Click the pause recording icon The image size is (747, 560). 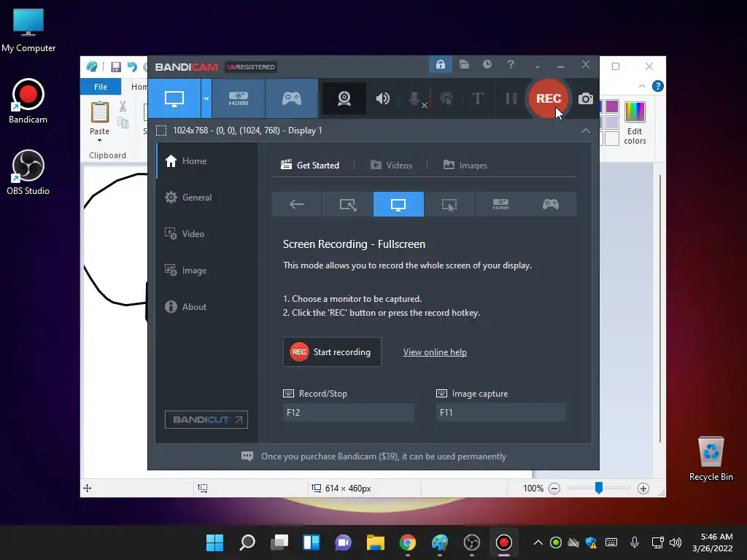pyautogui.click(x=511, y=98)
